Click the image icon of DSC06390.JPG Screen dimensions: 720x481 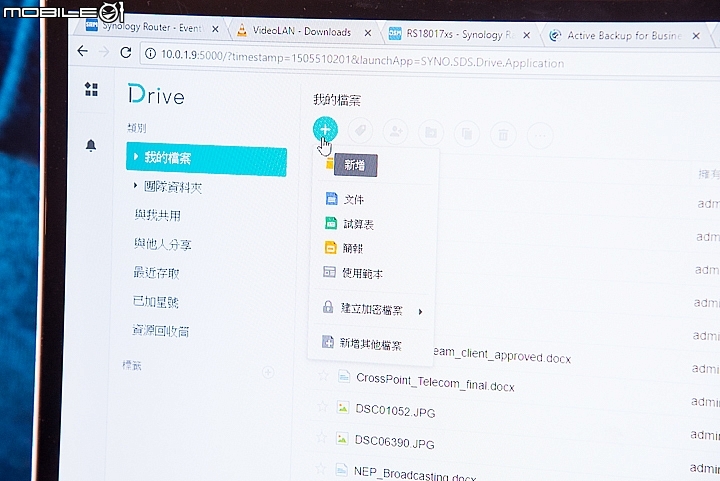342,439
